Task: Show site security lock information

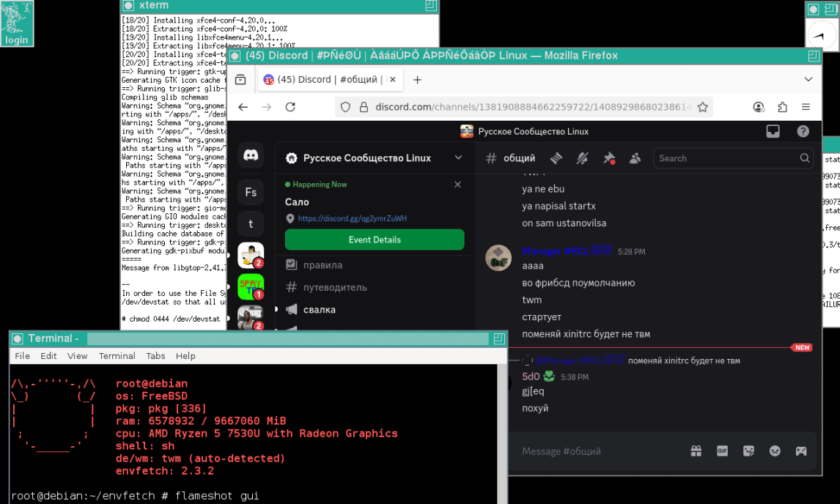Action: point(364,107)
